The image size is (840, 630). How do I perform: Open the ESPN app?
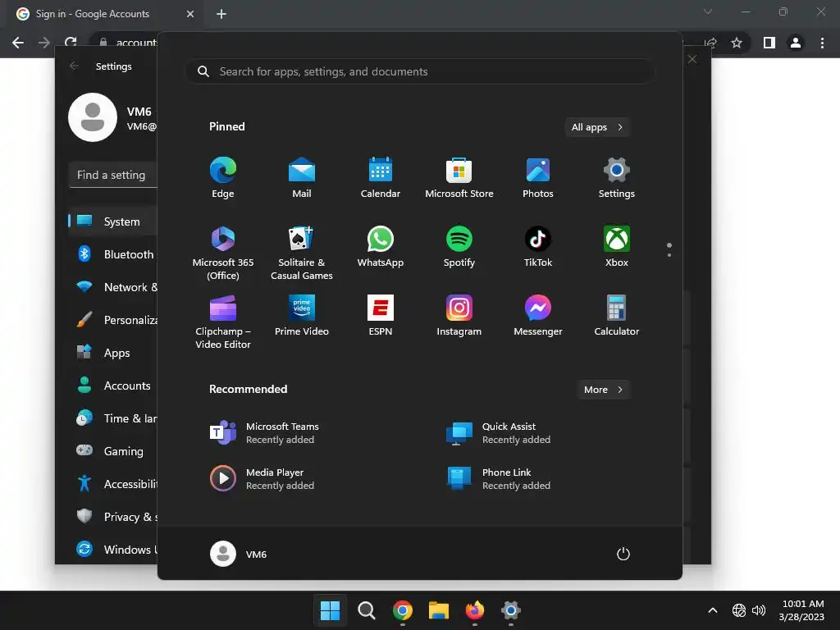point(381,316)
